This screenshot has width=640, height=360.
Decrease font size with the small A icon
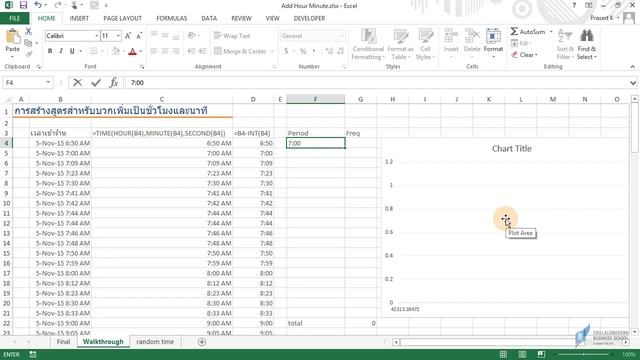pyautogui.click(x=139, y=36)
